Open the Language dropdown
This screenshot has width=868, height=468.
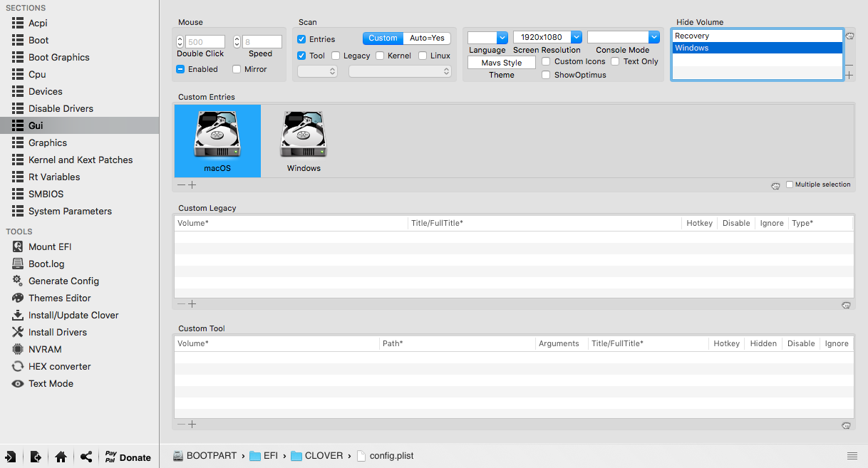click(x=487, y=37)
